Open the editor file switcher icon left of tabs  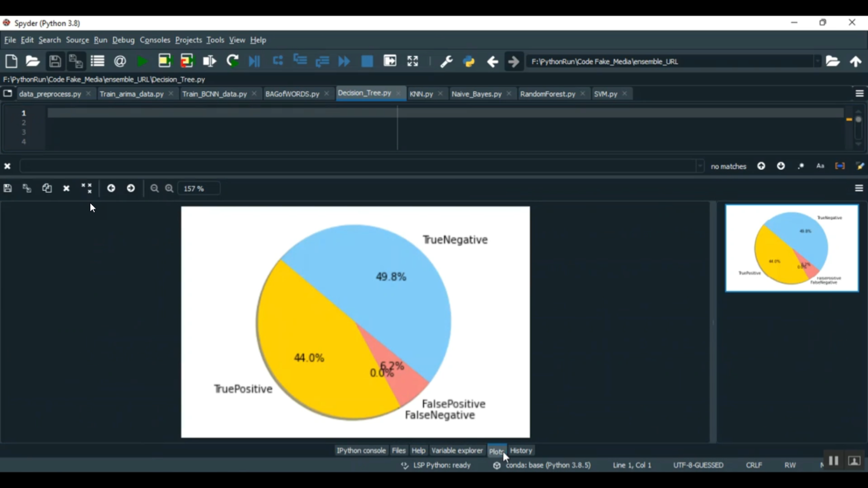tap(8, 93)
